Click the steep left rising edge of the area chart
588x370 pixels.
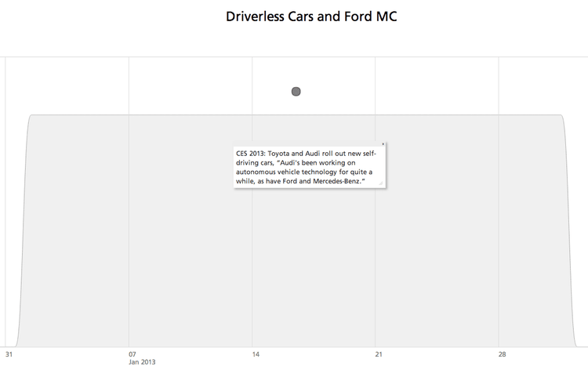click(25, 235)
